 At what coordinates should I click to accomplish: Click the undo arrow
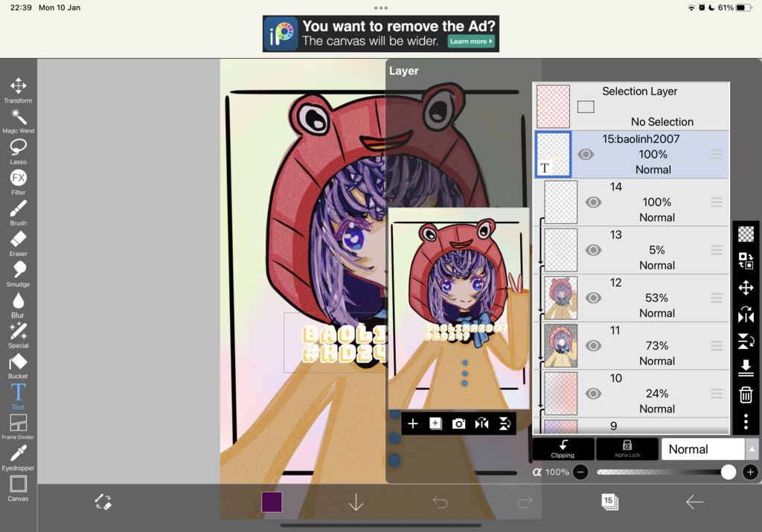point(441,502)
